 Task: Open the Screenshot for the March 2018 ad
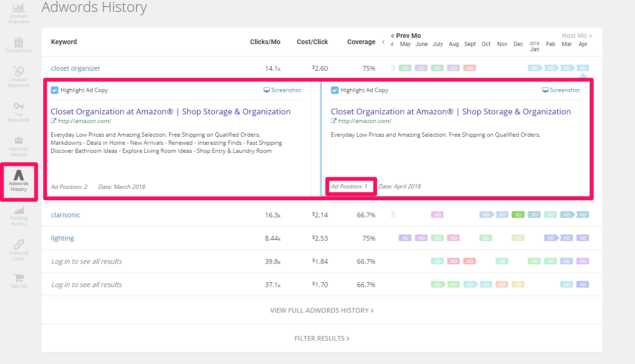click(x=282, y=90)
